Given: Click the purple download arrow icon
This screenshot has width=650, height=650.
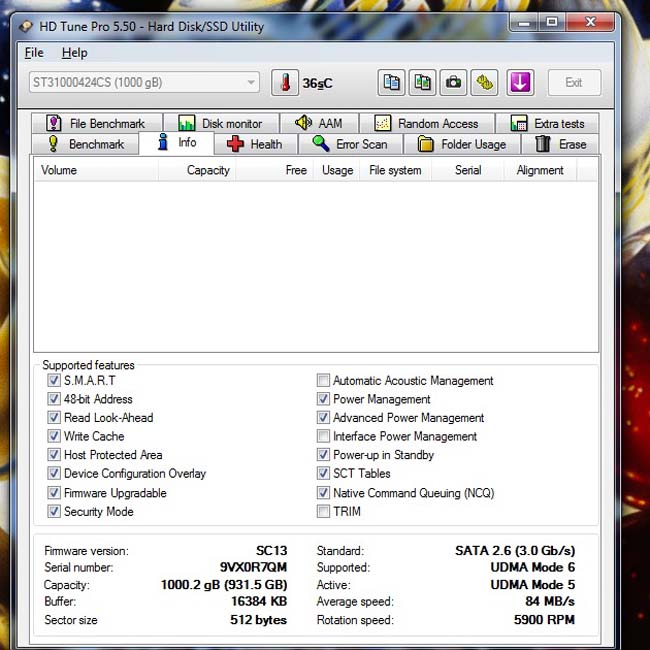Looking at the screenshot, I should [x=520, y=83].
